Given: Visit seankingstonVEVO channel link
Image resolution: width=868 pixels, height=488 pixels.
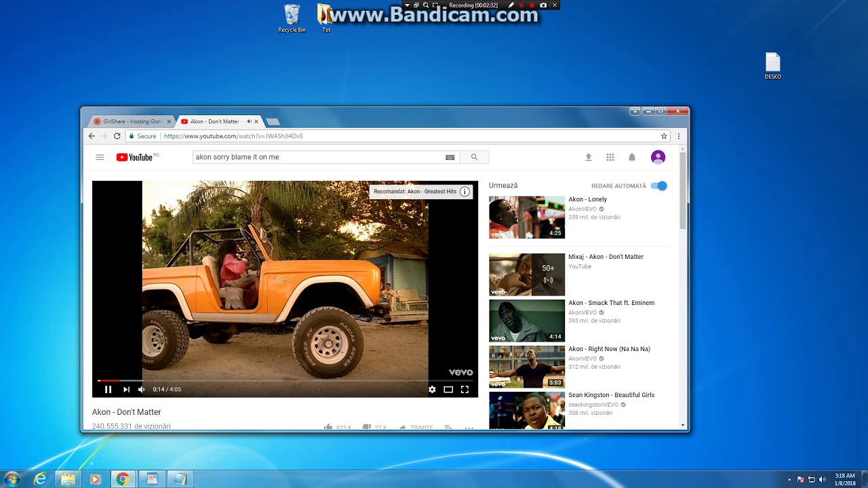Looking at the screenshot, I should tap(593, 405).
